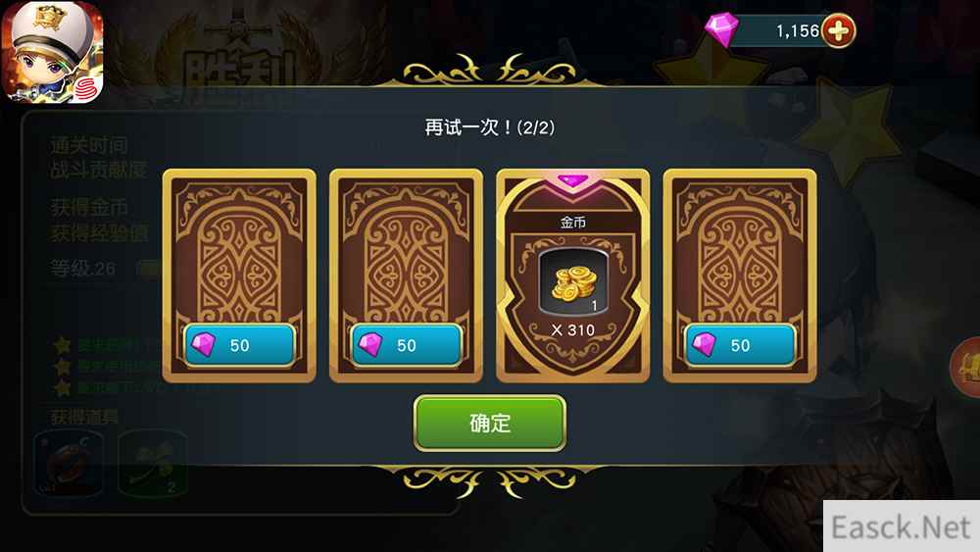This screenshot has height=552, width=980.
Task: Pay 50 gems on the second card
Action: [x=407, y=345]
